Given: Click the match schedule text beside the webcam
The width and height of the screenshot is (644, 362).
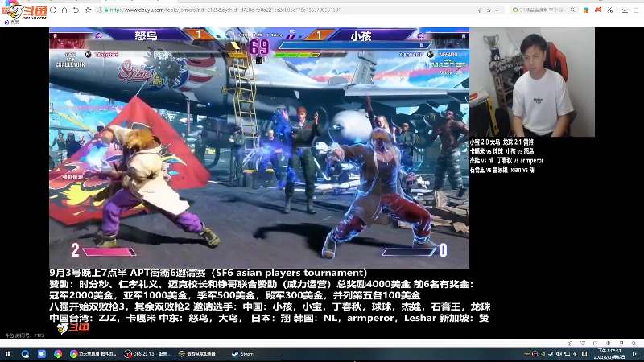Looking at the screenshot, I should pos(506,155).
